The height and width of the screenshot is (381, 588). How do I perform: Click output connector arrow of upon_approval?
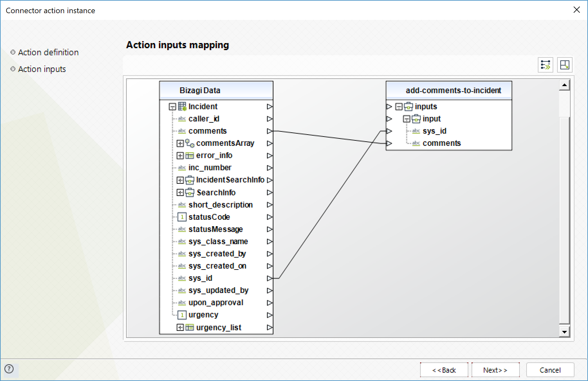pyautogui.click(x=270, y=303)
